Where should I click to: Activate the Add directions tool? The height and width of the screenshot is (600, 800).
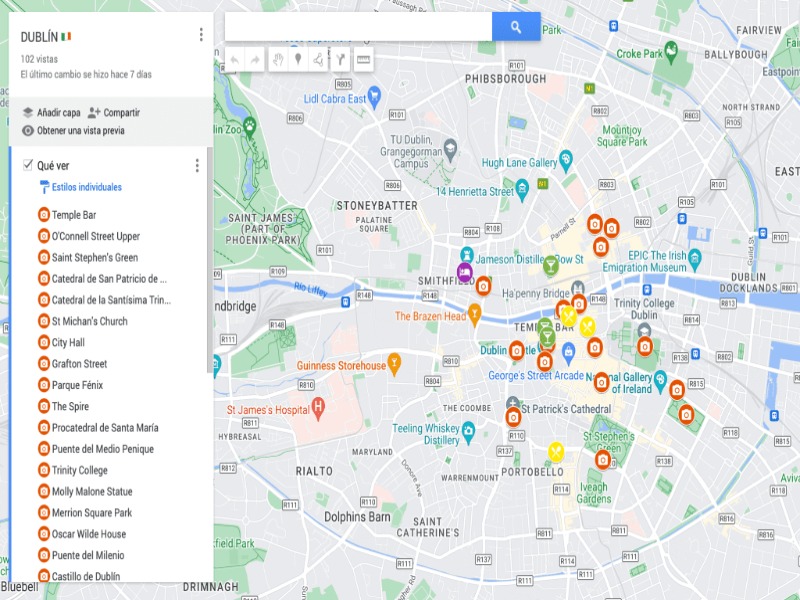pyautogui.click(x=341, y=60)
